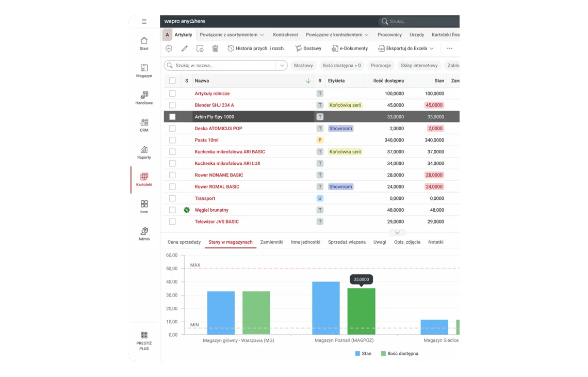The image size is (588, 377).
Task: Open the CRM sidebar icon
Action: (x=144, y=125)
